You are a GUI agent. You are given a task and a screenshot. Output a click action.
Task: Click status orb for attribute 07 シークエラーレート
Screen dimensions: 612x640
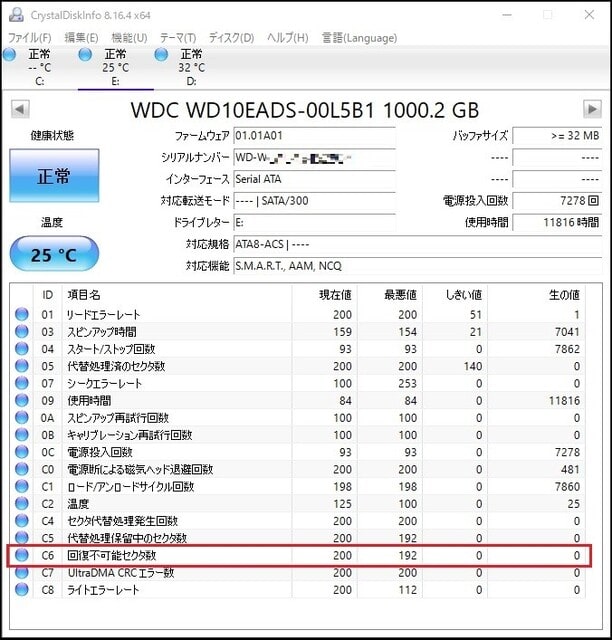22,383
